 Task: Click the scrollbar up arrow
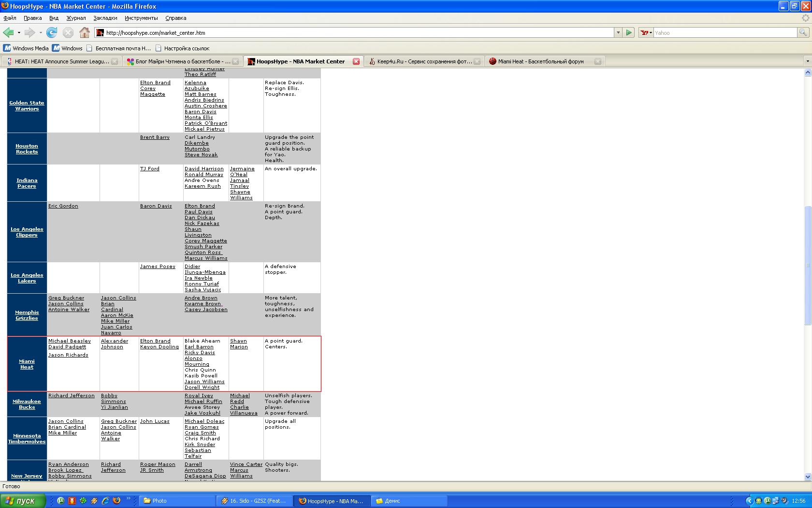coord(807,73)
